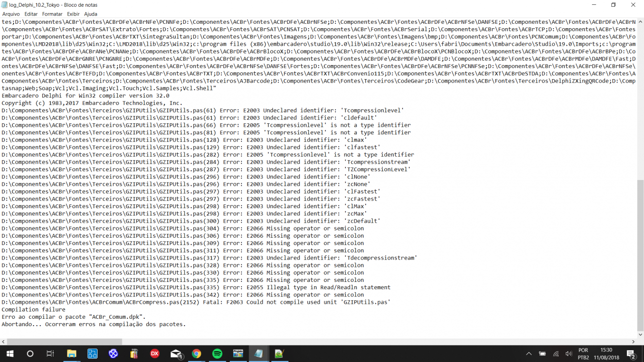Click the 'zcFastest' undeclared identifier line
The width and height of the screenshot is (644, 362).
tap(191, 199)
